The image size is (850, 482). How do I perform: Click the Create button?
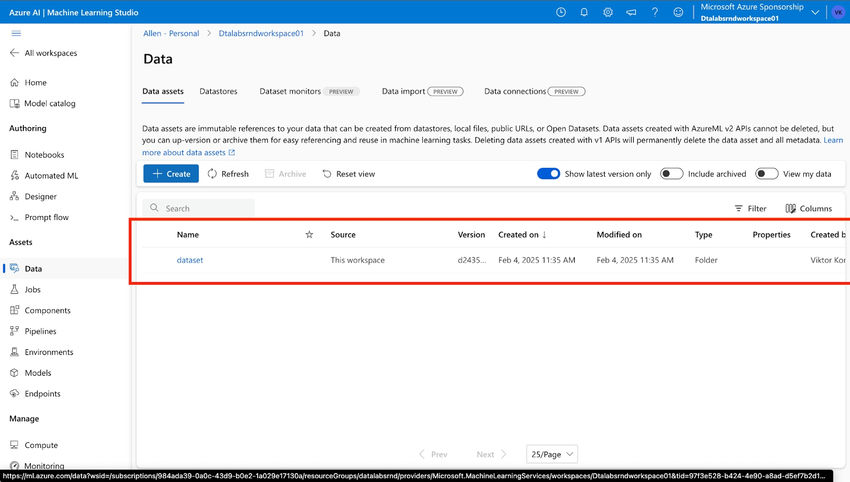pos(171,173)
